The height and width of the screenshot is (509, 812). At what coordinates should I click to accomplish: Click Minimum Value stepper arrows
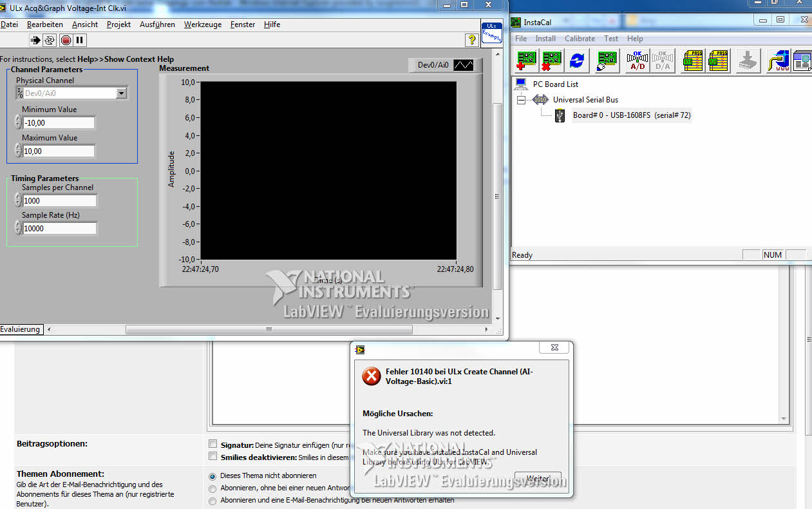pos(18,122)
